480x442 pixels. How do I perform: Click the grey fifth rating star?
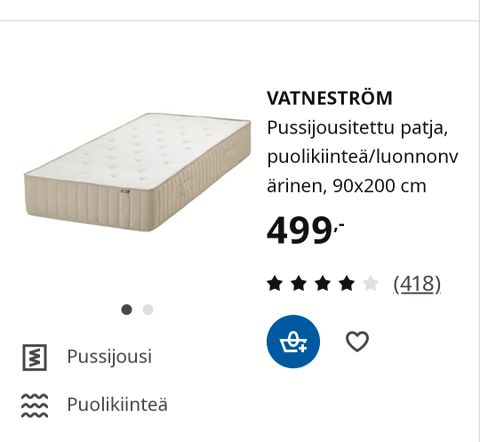pos(371,284)
